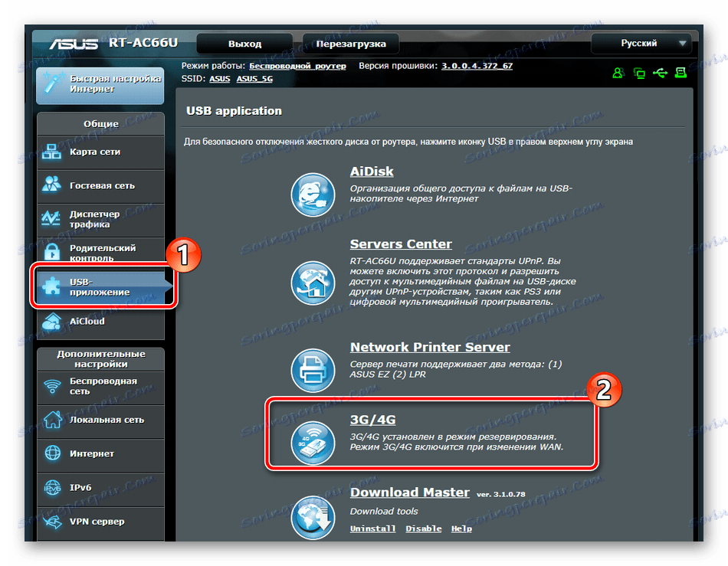The height and width of the screenshot is (566, 728).
Task: Click the VPN сервер arrows icon
Action: click(52, 522)
